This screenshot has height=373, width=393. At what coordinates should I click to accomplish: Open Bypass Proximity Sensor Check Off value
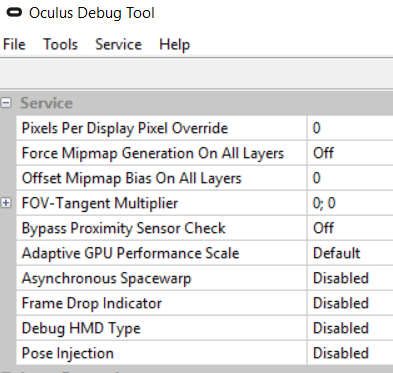point(350,228)
